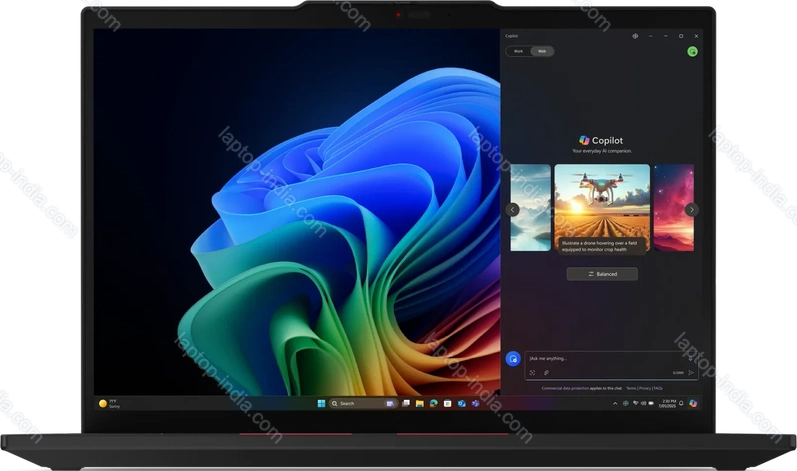Screen dimensions: 797x471
Task: Select the Web toggle option
Action: 542,51
